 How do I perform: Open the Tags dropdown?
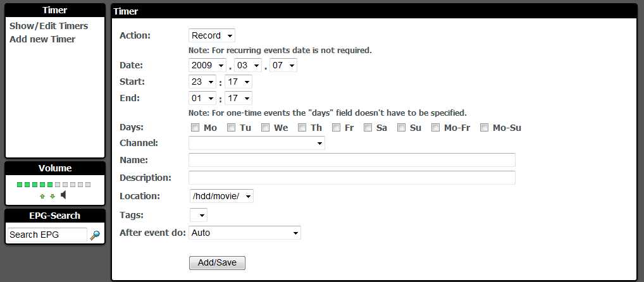click(x=199, y=215)
